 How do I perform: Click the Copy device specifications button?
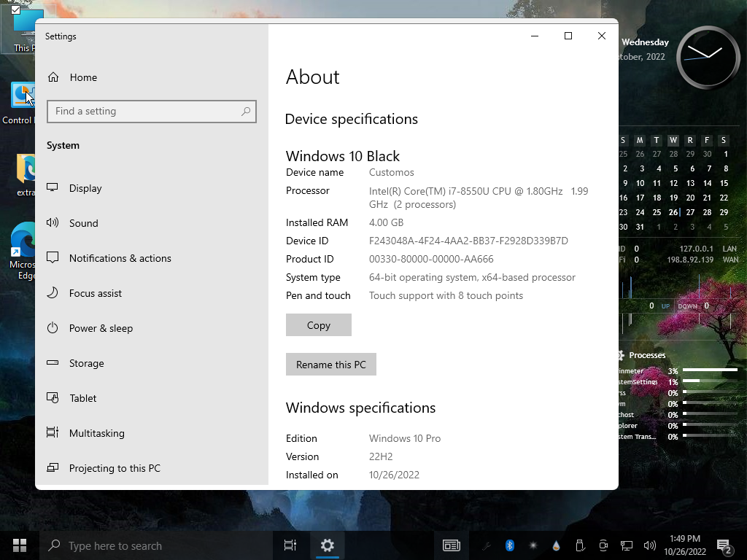(318, 325)
